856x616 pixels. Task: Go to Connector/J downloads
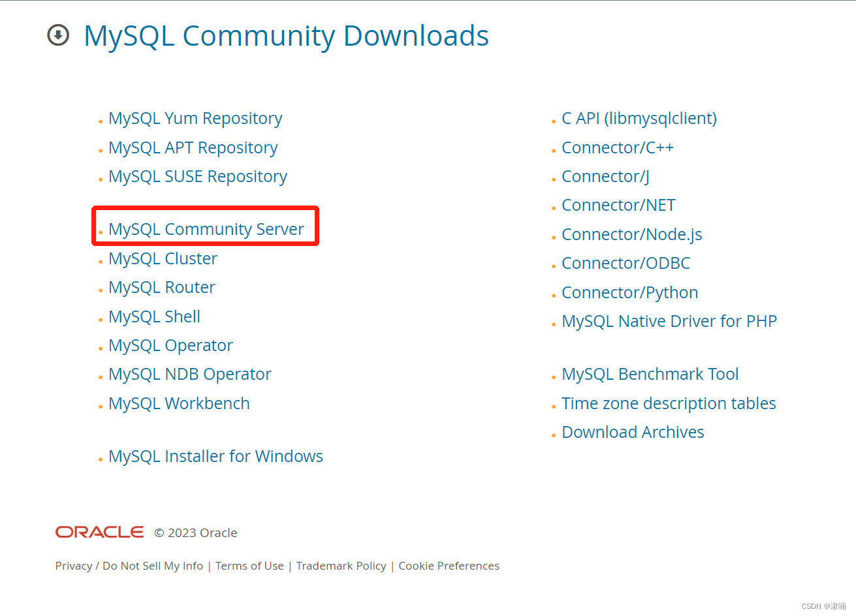point(605,177)
